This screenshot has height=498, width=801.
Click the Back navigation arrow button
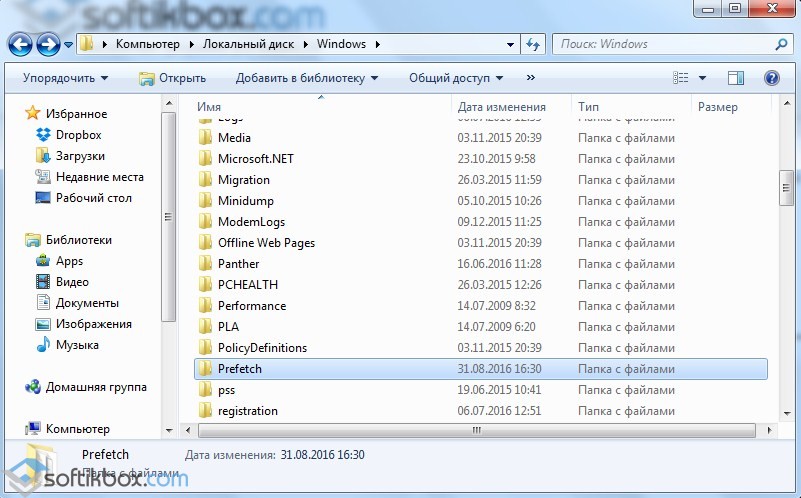point(21,44)
